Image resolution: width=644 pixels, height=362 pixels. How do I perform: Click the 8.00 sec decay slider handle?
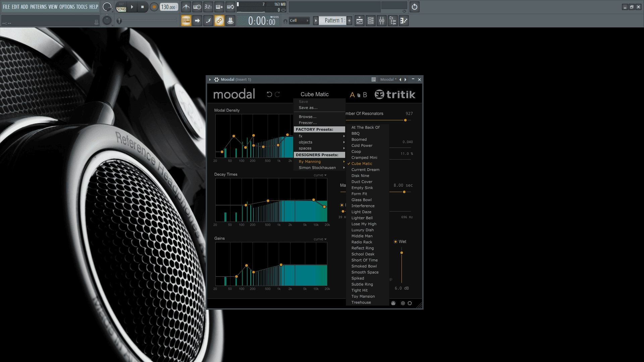(x=404, y=192)
